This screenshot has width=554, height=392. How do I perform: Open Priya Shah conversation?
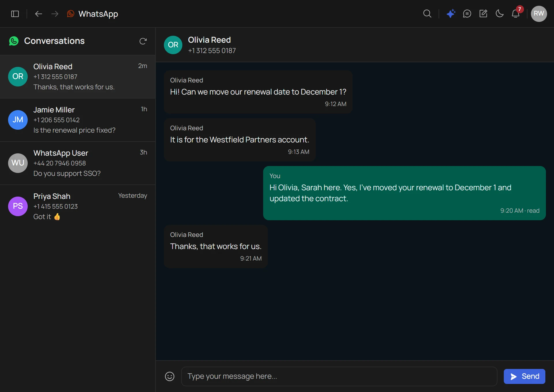pyautogui.click(x=78, y=206)
